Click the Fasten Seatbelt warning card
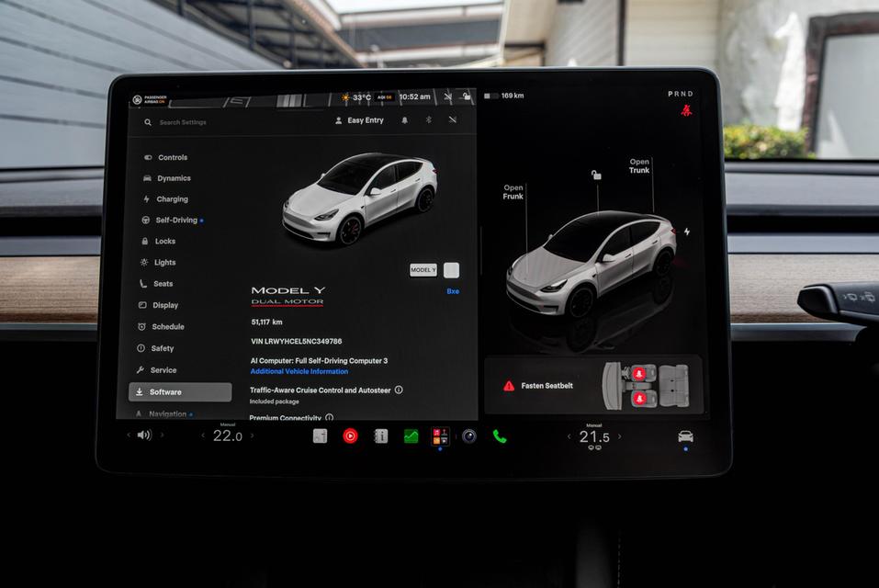 [x=593, y=386]
